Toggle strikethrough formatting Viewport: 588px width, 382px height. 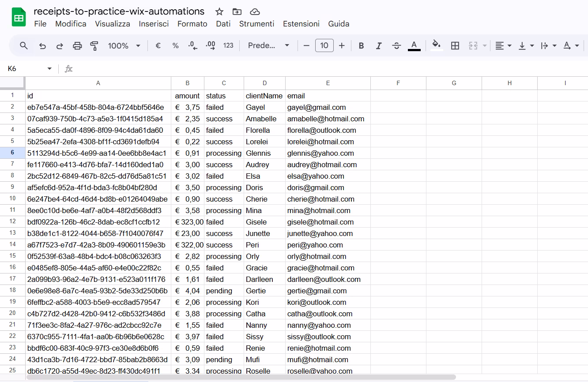396,45
